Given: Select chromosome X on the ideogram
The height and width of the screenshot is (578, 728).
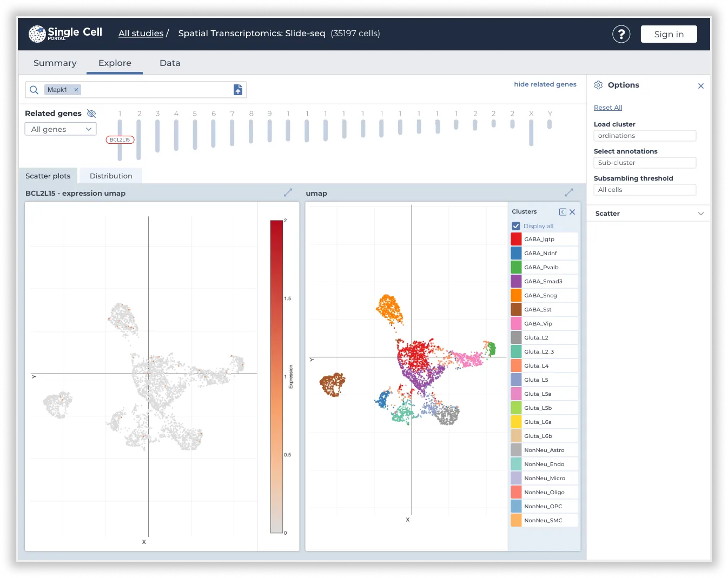Looking at the screenshot, I should tap(531, 132).
